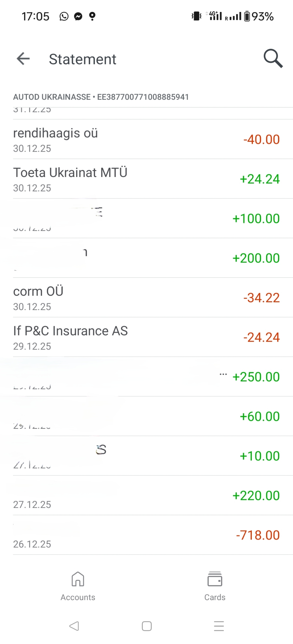Expand the ellipsis beside the +250.00 entry

pyautogui.click(x=223, y=374)
